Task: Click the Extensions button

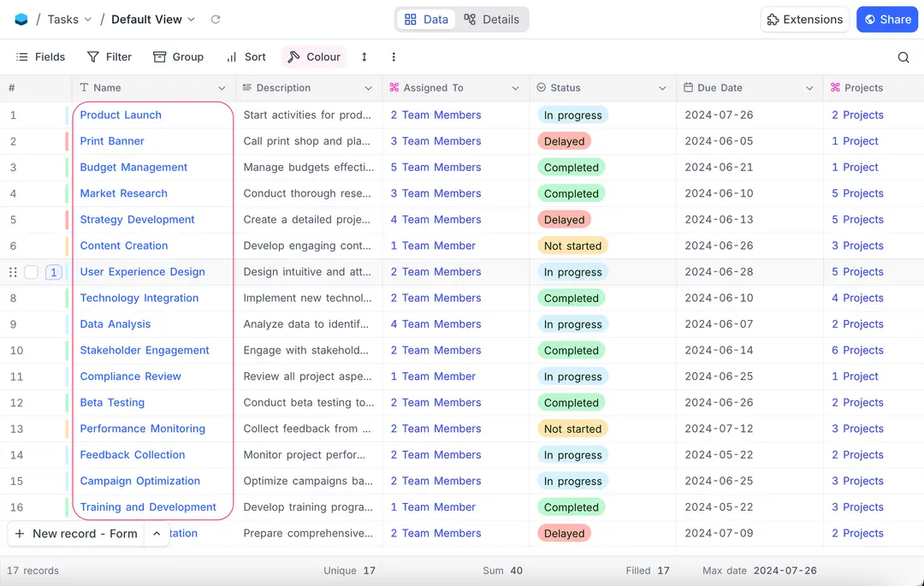Action: pyautogui.click(x=805, y=20)
